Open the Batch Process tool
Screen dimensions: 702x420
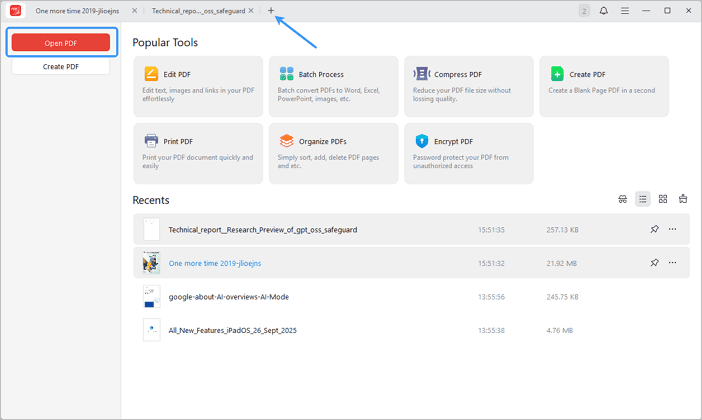point(287,74)
